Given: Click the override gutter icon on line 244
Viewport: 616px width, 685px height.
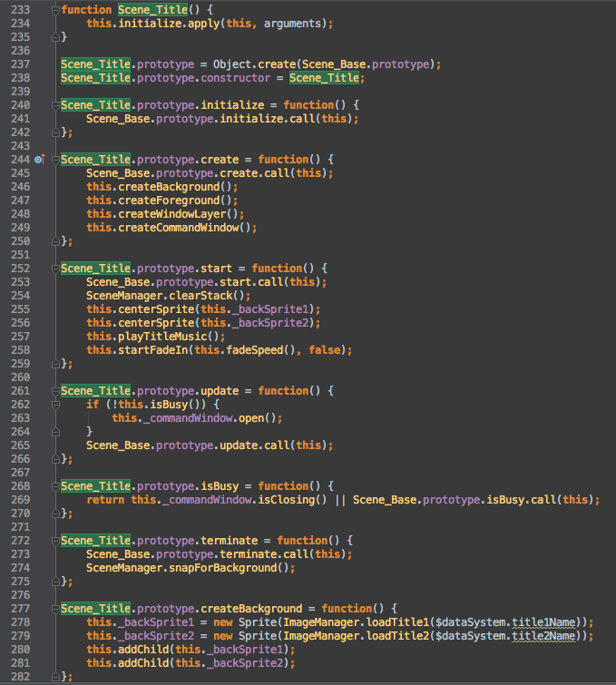Looking at the screenshot, I should [40, 160].
